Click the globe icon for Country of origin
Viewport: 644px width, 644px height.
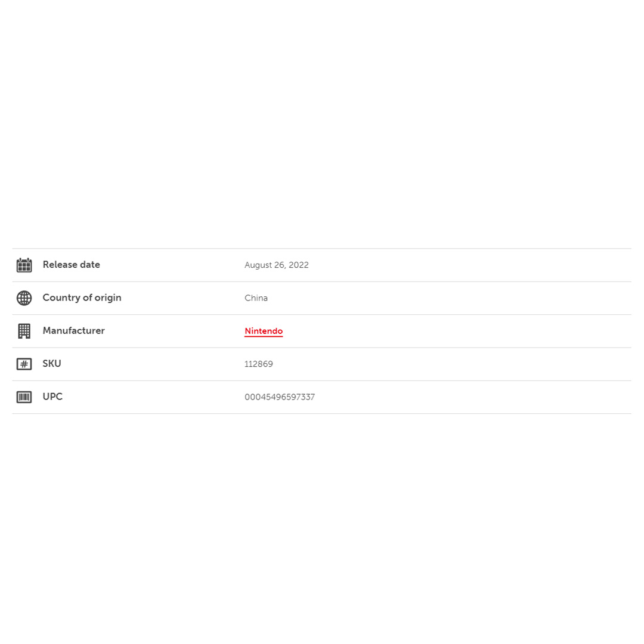(x=24, y=298)
